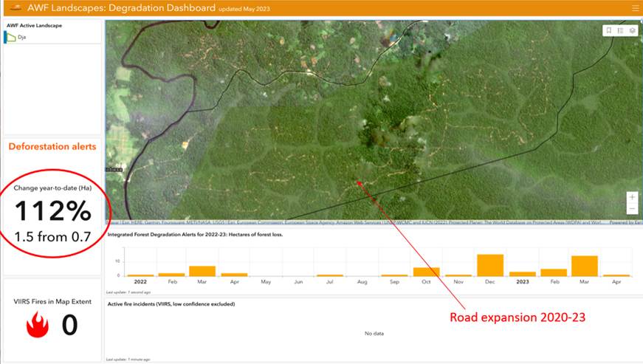The height and width of the screenshot is (364, 643).
Task: Click the Deforestation alerts heading
Action: pos(52,146)
